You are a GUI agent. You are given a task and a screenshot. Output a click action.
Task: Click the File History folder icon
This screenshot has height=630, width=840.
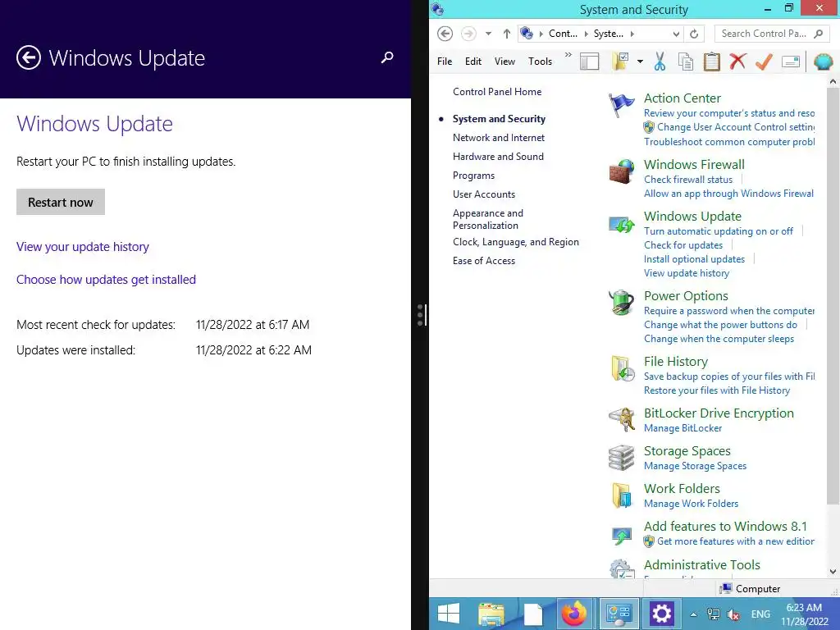(623, 369)
